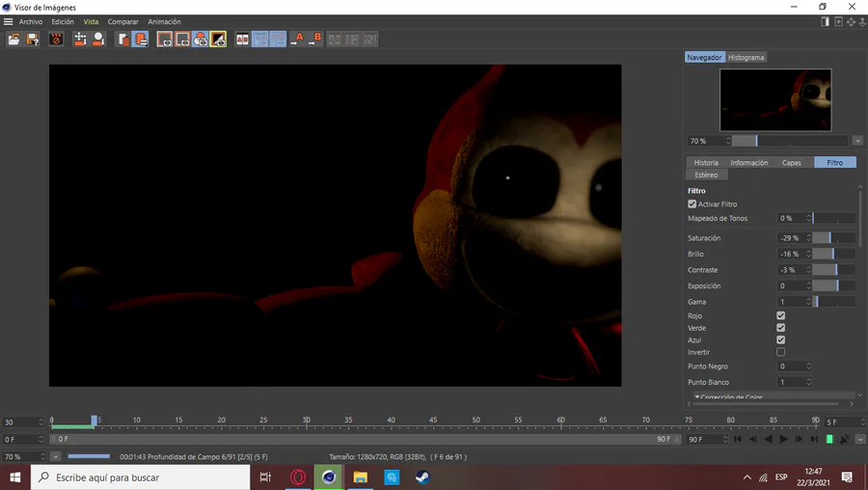Click the Open image folder icon
Viewport: 868px width, 490px height.
click(14, 40)
